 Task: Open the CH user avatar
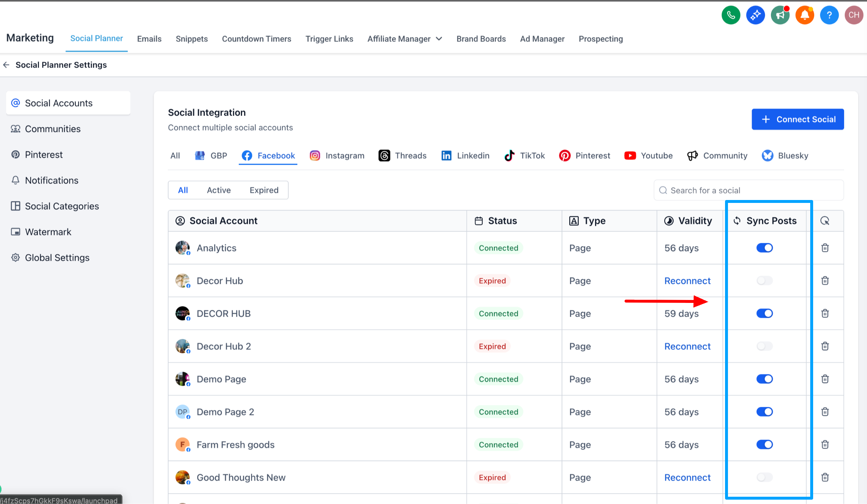[x=854, y=15]
